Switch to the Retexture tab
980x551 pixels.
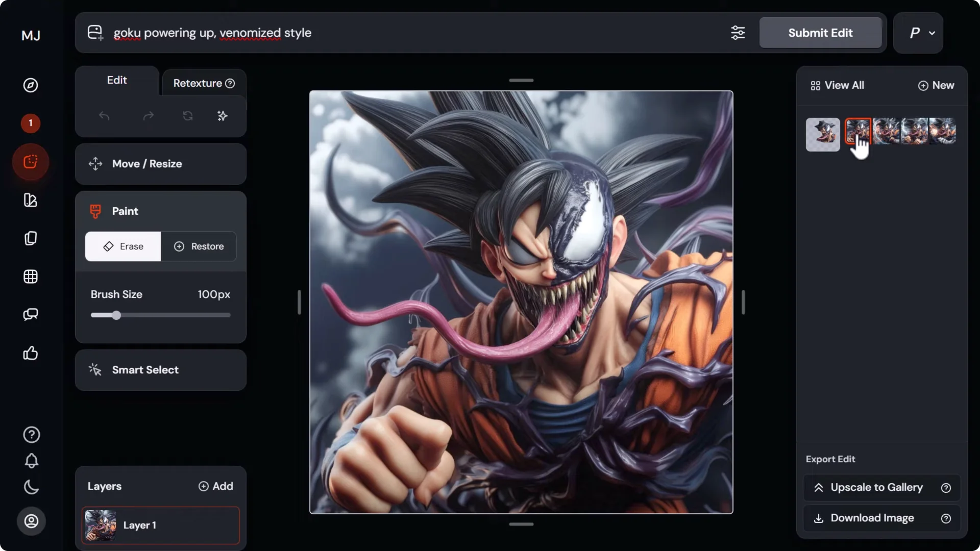(x=199, y=83)
